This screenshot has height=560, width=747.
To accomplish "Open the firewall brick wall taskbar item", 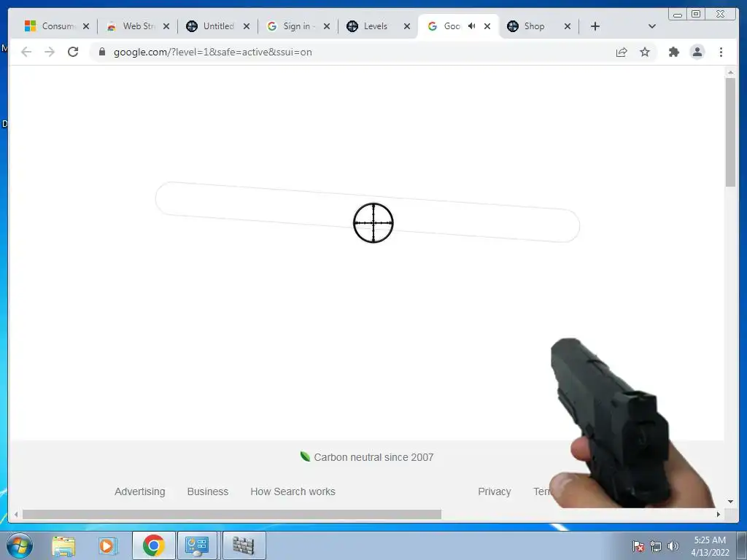I will click(x=244, y=545).
